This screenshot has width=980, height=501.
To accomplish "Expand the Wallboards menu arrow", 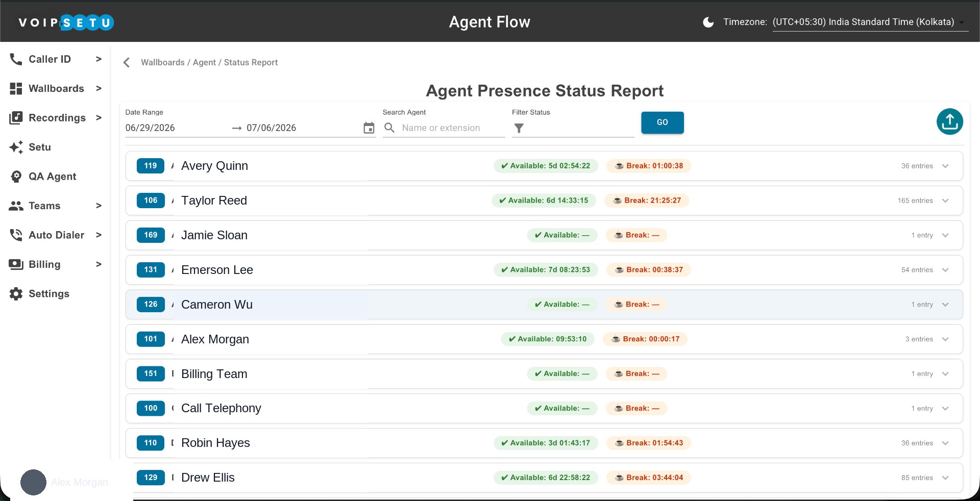I will (99, 89).
